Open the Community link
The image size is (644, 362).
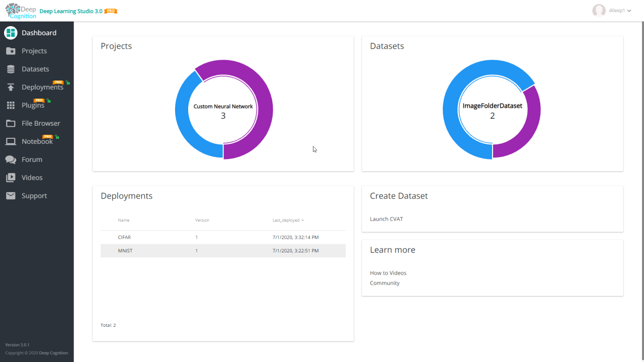tap(385, 283)
